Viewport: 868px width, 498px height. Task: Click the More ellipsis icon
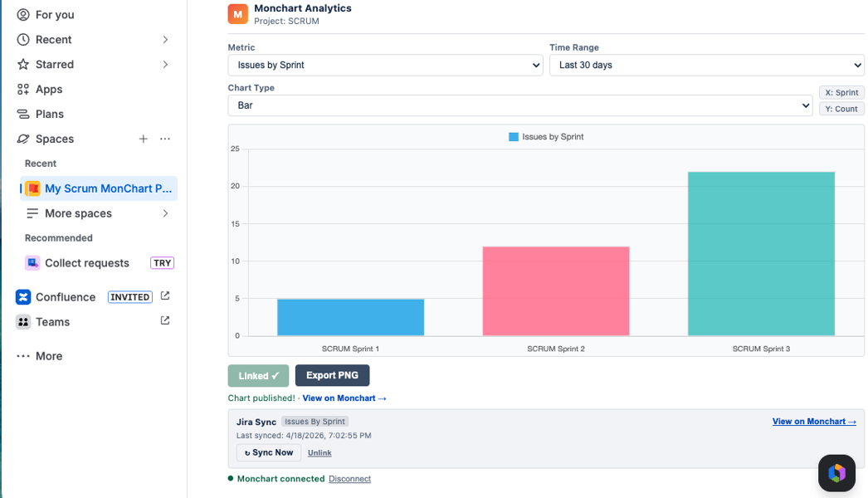[x=22, y=356]
